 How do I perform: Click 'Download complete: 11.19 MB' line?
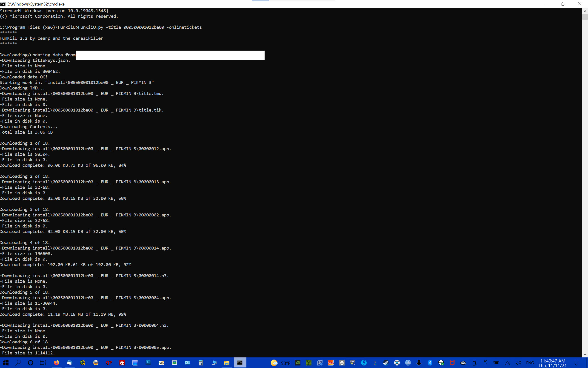click(x=63, y=314)
